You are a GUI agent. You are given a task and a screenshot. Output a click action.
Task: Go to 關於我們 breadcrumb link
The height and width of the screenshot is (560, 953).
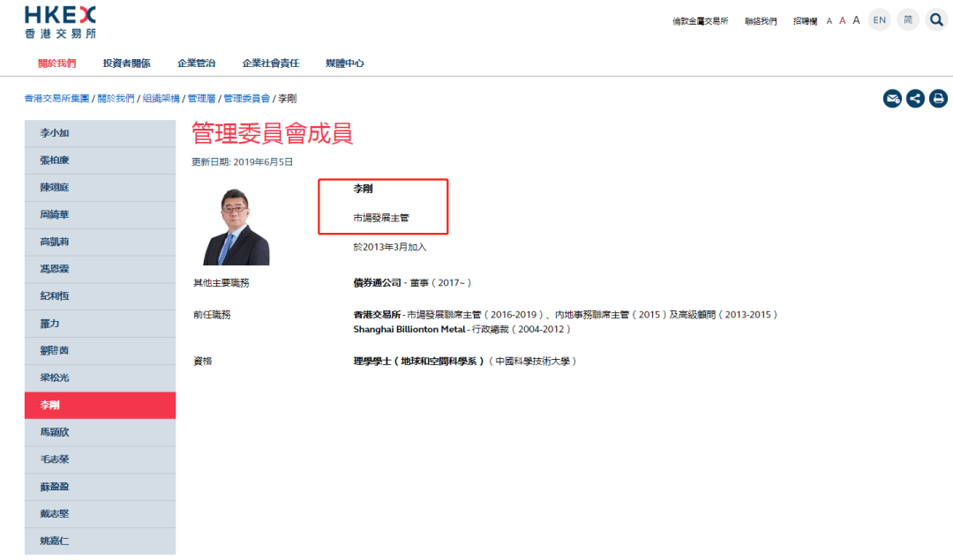(x=116, y=99)
